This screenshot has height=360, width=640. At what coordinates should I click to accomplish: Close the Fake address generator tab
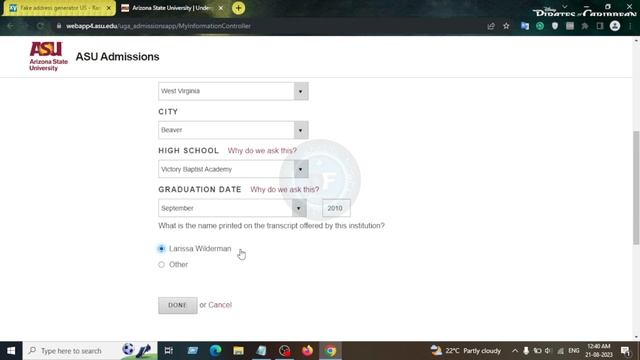click(109, 8)
